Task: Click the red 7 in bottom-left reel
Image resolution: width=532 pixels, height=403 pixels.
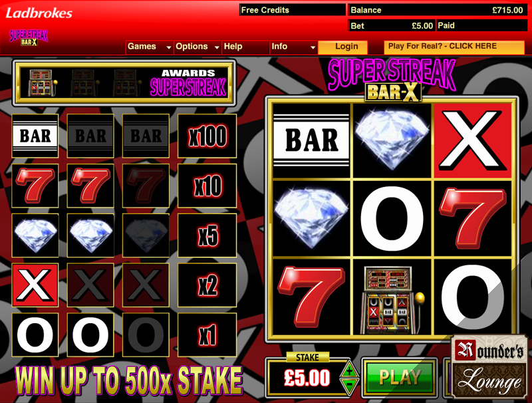Action: click(x=311, y=298)
